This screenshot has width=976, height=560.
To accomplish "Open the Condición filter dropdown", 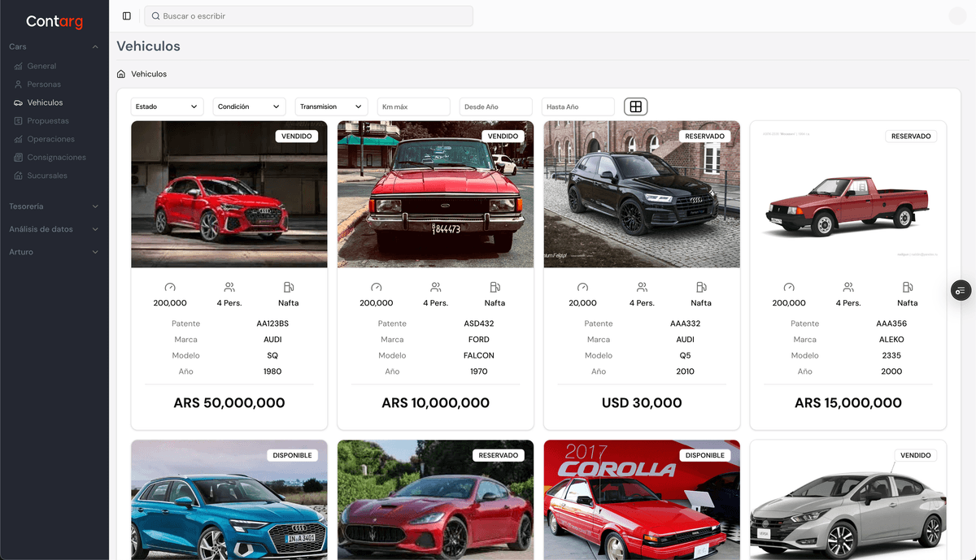I will (x=249, y=106).
